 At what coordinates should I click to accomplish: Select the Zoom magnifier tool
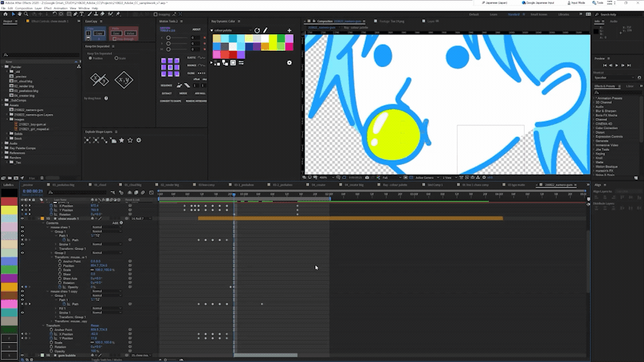point(26,14)
